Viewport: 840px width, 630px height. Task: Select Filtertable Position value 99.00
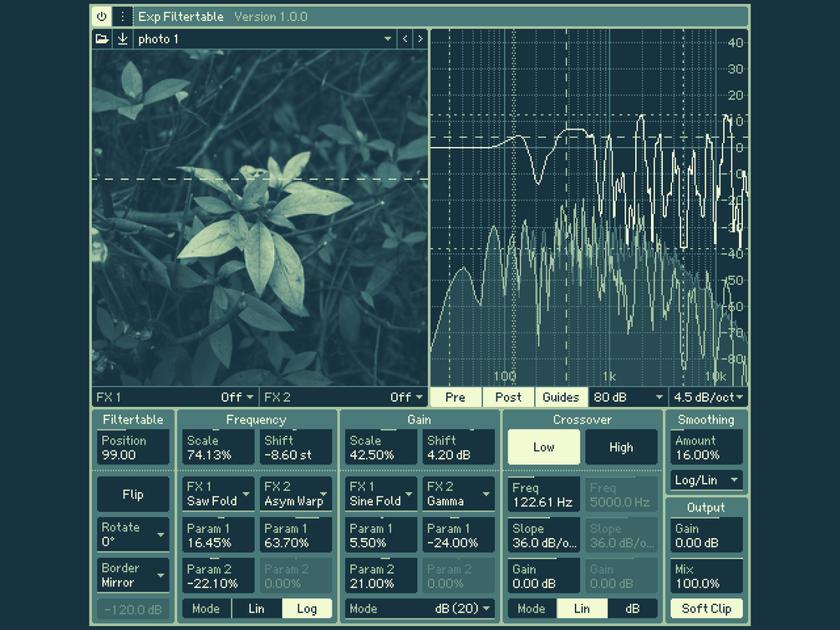click(133, 447)
